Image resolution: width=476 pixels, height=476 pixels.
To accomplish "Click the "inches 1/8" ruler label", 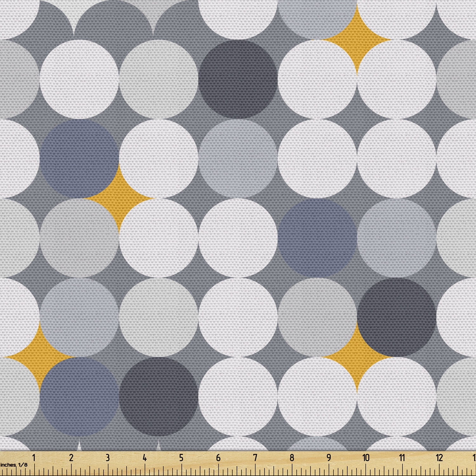I will (x=14, y=465).
